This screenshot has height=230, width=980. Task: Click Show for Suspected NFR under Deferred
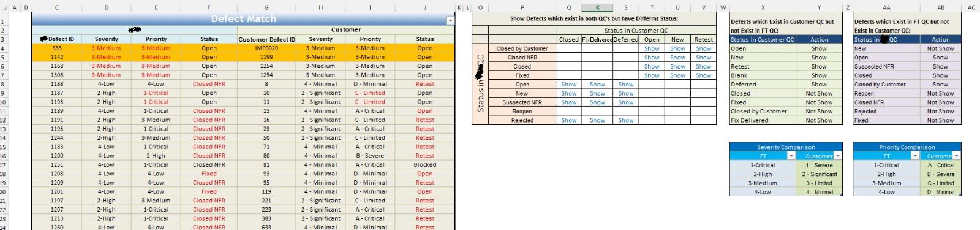(626, 102)
